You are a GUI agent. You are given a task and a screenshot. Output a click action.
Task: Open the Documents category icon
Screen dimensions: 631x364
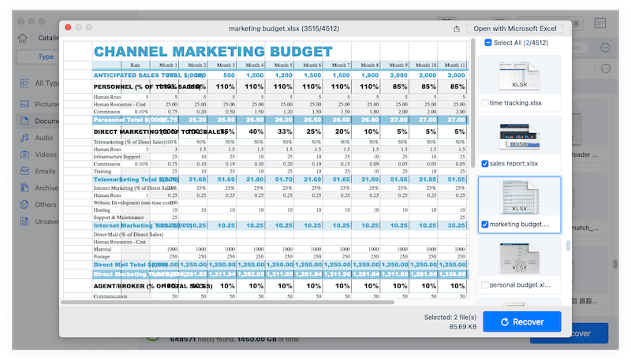coord(24,121)
